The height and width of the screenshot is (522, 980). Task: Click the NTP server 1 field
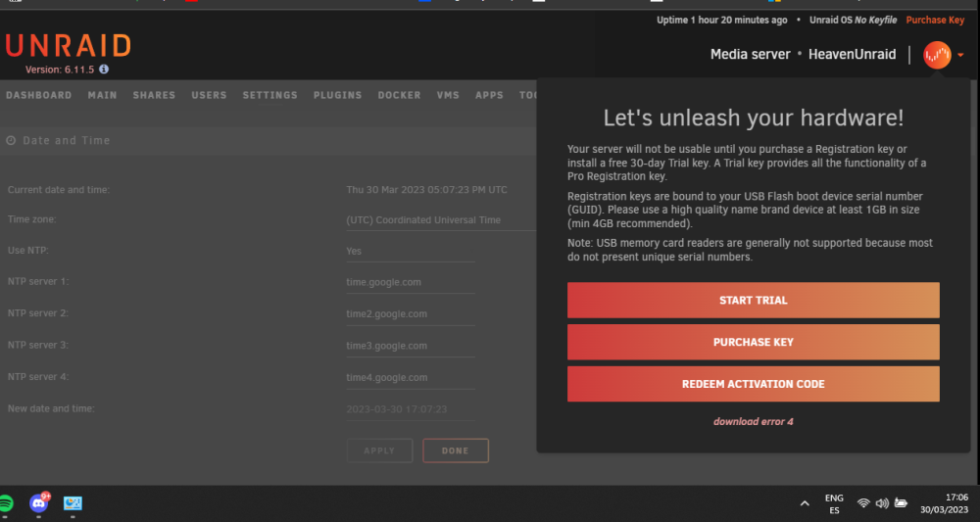410,282
